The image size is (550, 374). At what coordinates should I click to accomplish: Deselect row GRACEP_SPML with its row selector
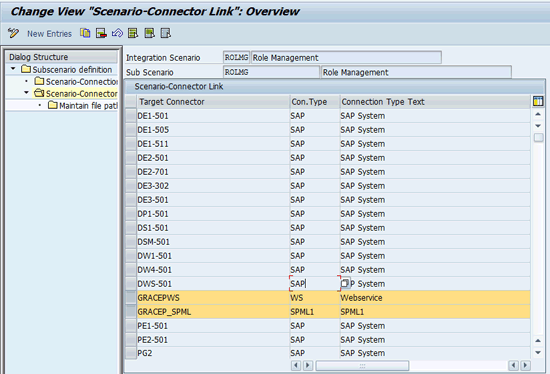coord(131,312)
